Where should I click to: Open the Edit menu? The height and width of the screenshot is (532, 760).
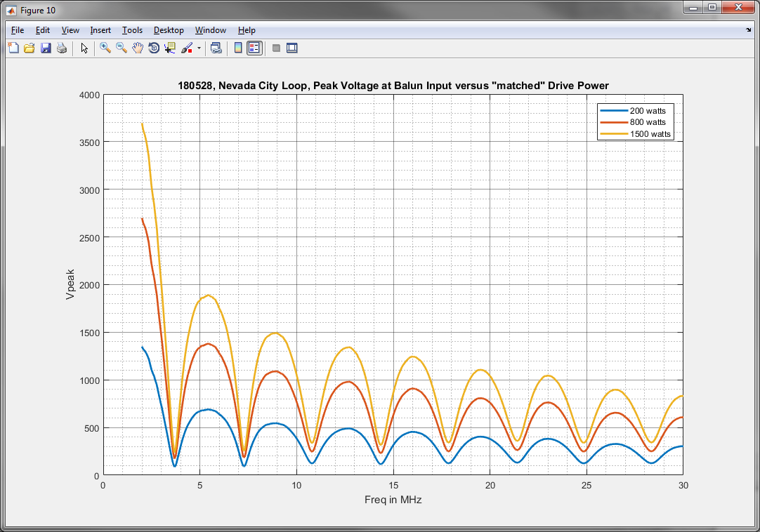pos(43,30)
